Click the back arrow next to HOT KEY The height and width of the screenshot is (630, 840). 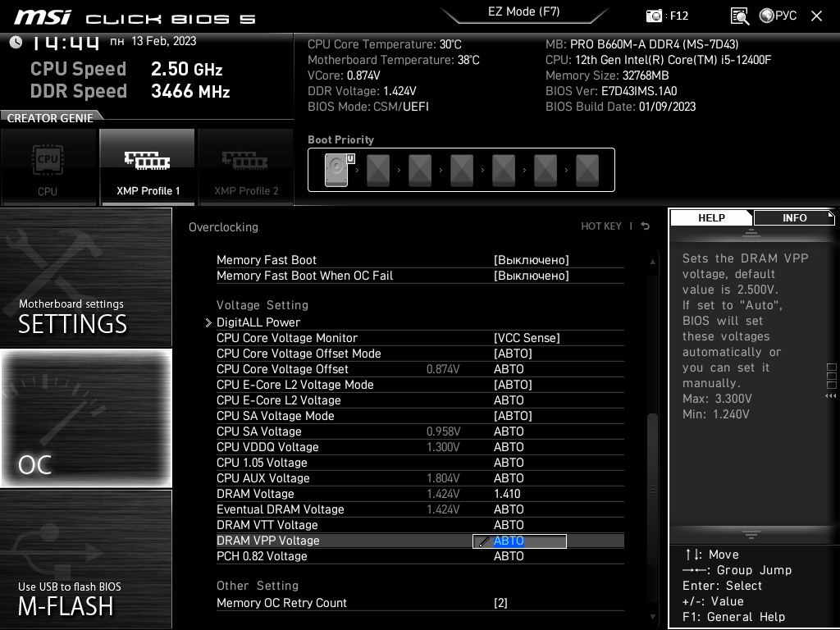tap(646, 226)
